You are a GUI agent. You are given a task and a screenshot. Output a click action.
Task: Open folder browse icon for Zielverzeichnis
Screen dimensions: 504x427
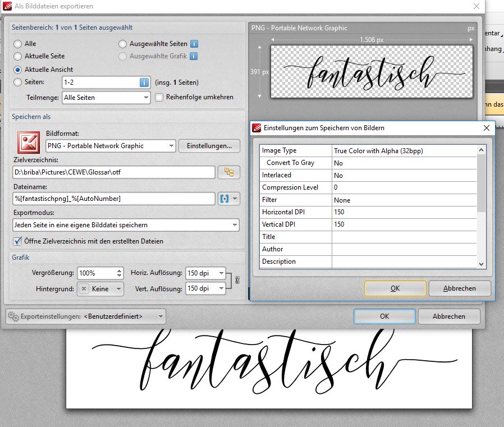[229, 172]
